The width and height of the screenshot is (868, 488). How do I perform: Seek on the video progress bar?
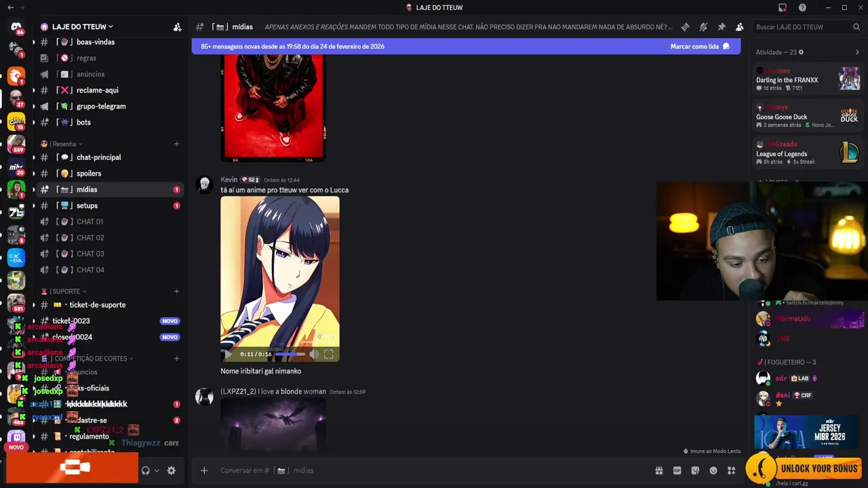290,354
